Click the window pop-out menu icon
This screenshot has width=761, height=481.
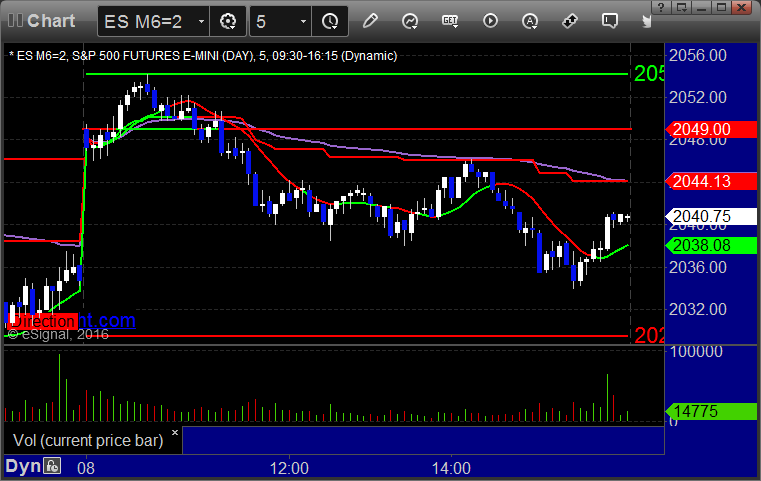point(681,7)
